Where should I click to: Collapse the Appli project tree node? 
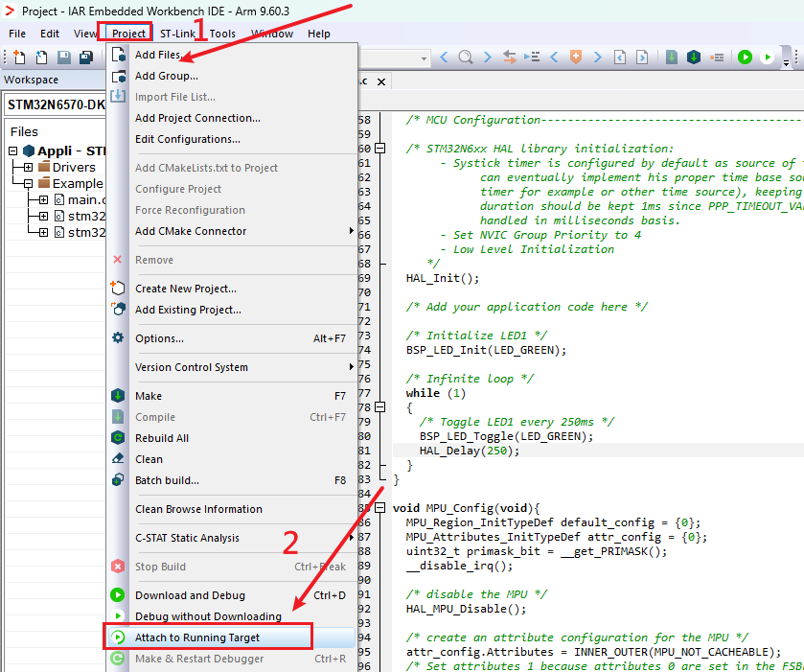[13, 151]
